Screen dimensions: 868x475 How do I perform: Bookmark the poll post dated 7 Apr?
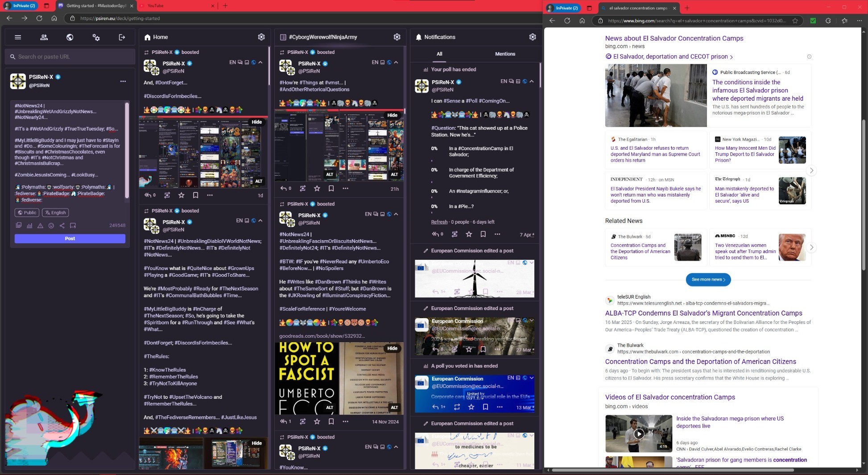click(x=483, y=234)
